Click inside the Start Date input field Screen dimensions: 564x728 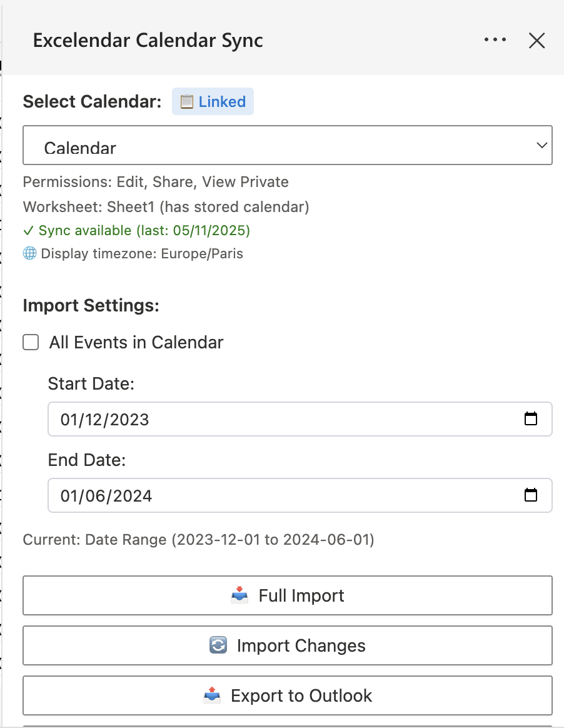click(188, 419)
